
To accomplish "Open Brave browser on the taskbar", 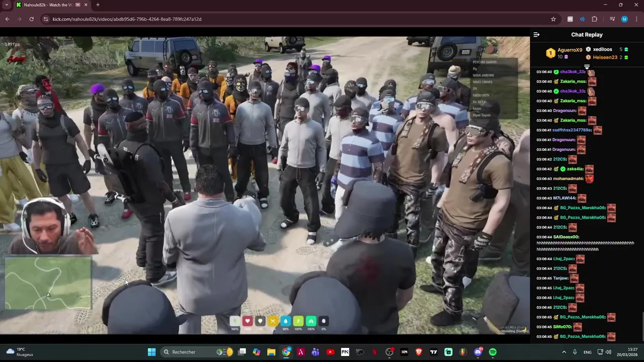I will pos(419,352).
